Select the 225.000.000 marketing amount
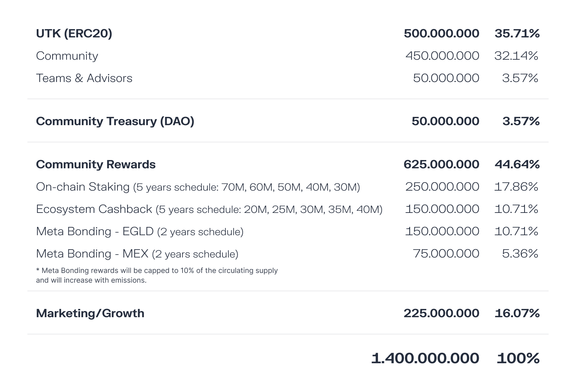The image size is (576, 392). coord(441,313)
